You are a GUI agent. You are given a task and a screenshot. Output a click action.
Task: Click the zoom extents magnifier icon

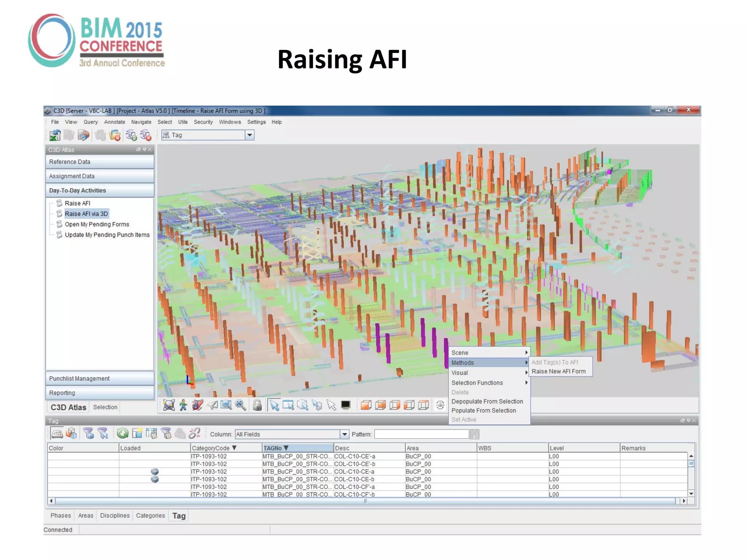(240, 405)
